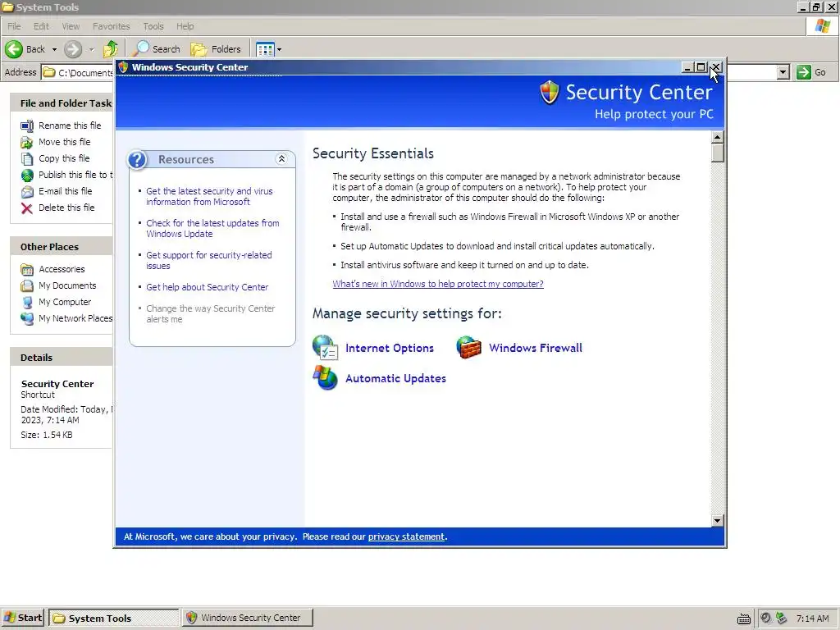Open the Help menu
840x630 pixels.
point(185,26)
